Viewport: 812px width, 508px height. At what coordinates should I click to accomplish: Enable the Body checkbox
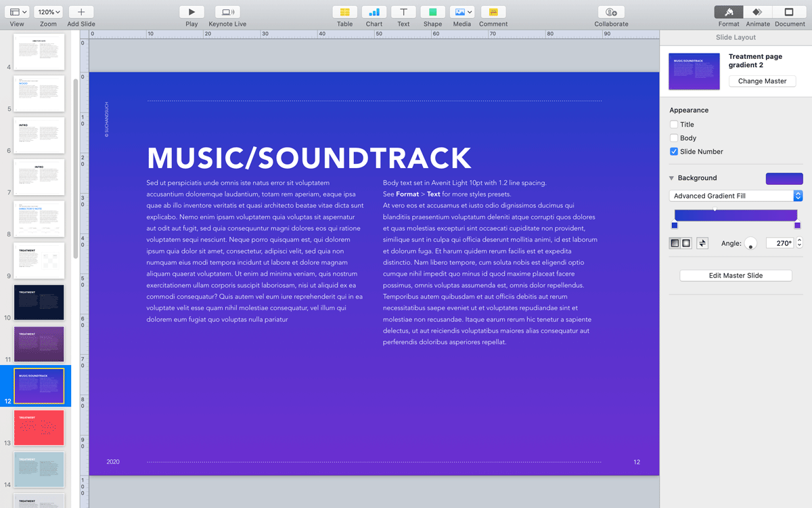pos(674,138)
